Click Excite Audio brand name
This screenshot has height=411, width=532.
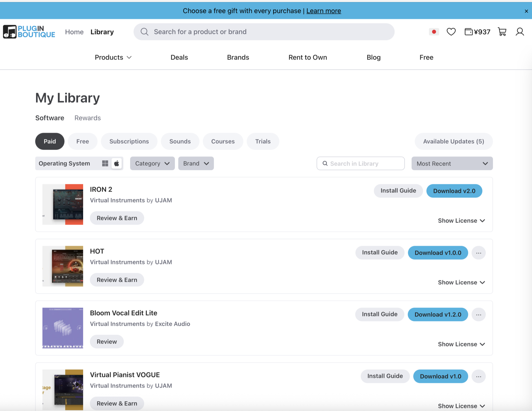[x=173, y=324]
